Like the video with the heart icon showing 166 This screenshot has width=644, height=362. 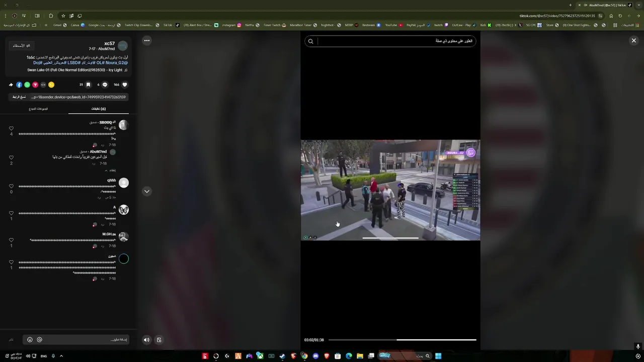(x=125, y=84)
